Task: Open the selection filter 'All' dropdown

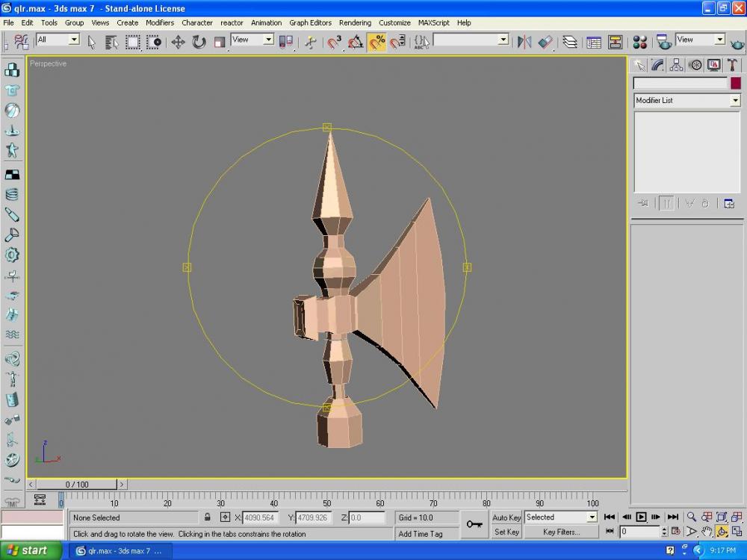Action: [x=74, y=40]
